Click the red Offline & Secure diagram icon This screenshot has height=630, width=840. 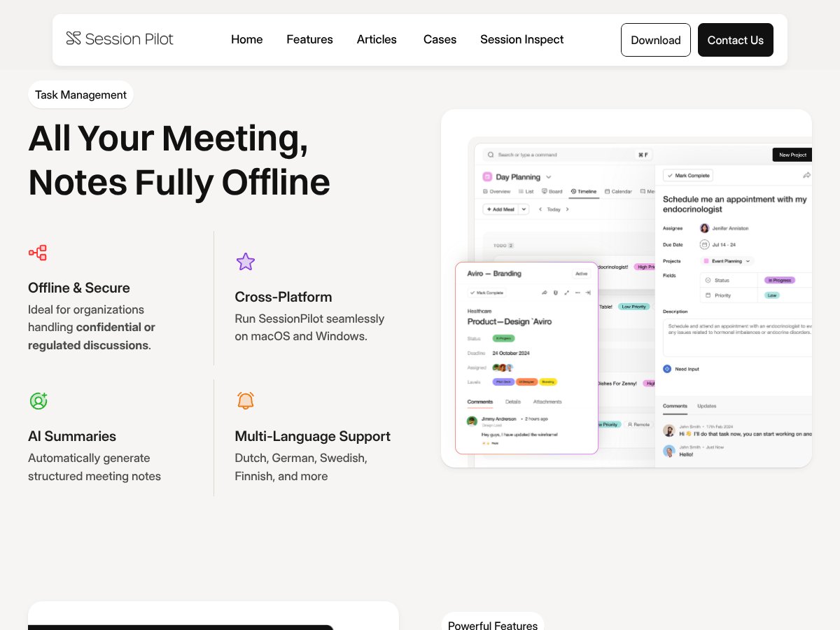coord(38,253)
